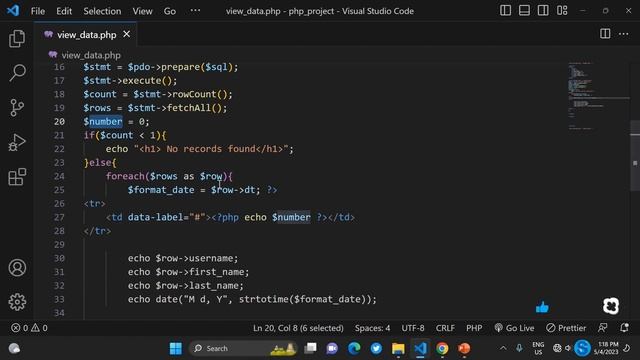Switch to Visual Studio Code taskbar icon

420,348
